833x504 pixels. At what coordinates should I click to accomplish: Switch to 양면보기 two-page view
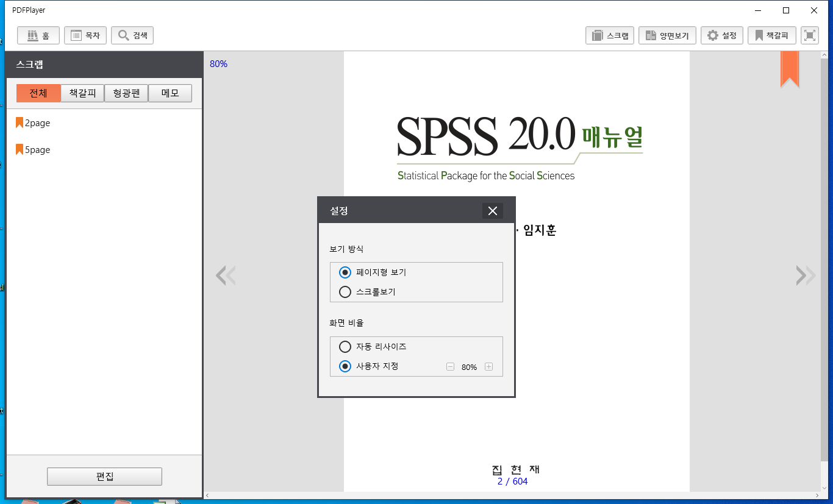pyautogui.click(x=668, y=35)
